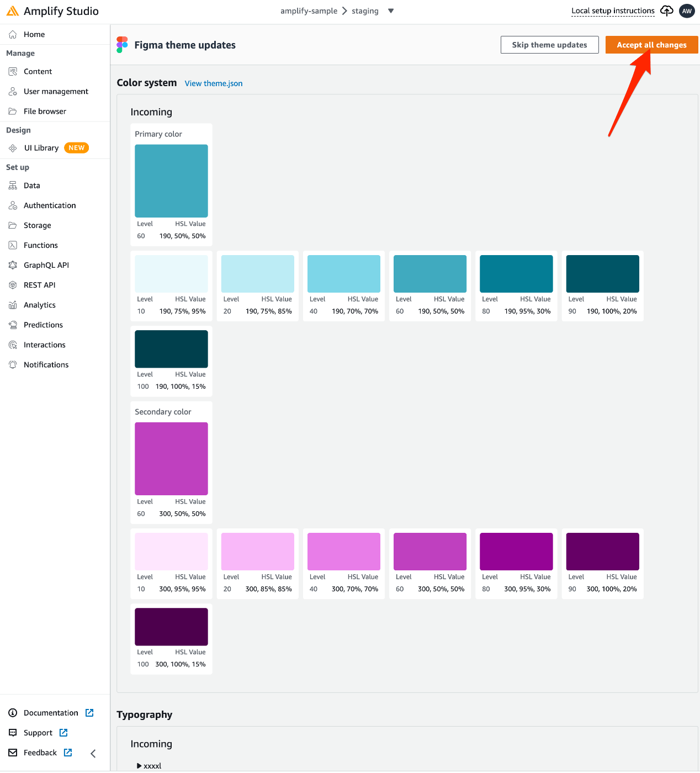This screenshot has height=773, width=700.
Task: Select primary color level 100 swatch
Action: 171,349
